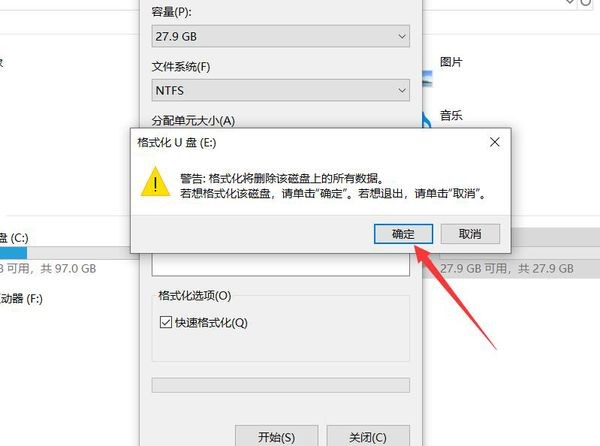
Task: Open the 音乐 music folder
Action: 451,115
